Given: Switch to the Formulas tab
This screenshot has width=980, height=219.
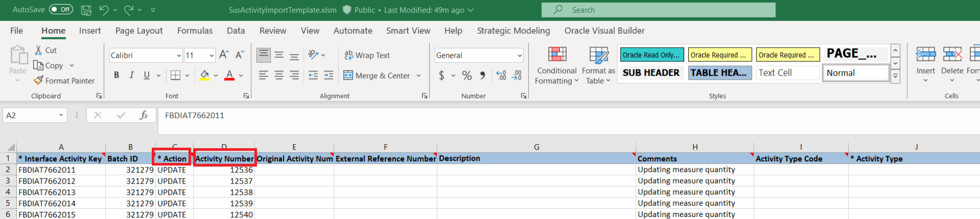Looking at the screenshot, I should pos(195,31).
